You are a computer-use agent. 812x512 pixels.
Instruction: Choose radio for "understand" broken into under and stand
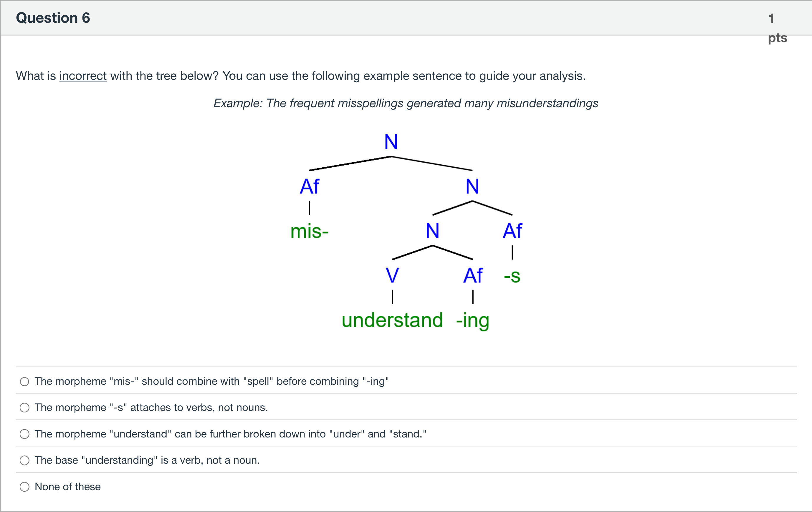(24, 434)
